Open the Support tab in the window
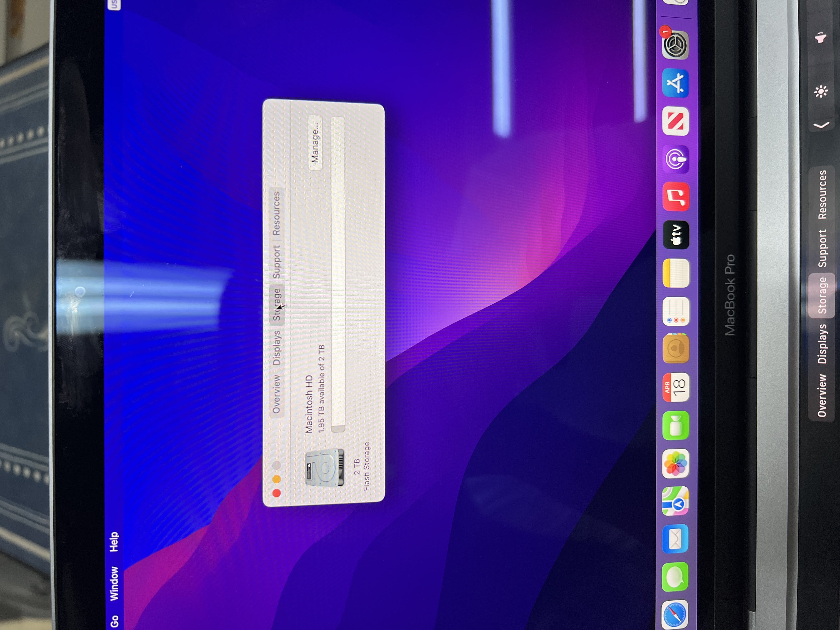This screenshot has height=630, width=840. click(276, 262)
